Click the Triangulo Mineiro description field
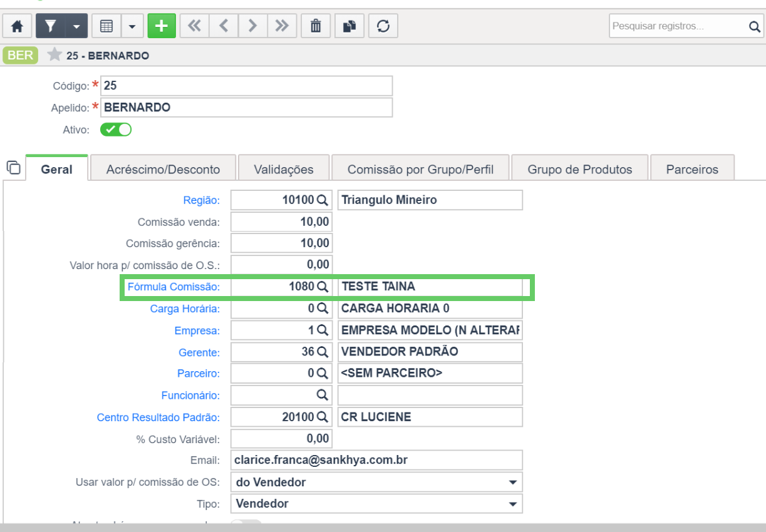 [x=430, y=200]
